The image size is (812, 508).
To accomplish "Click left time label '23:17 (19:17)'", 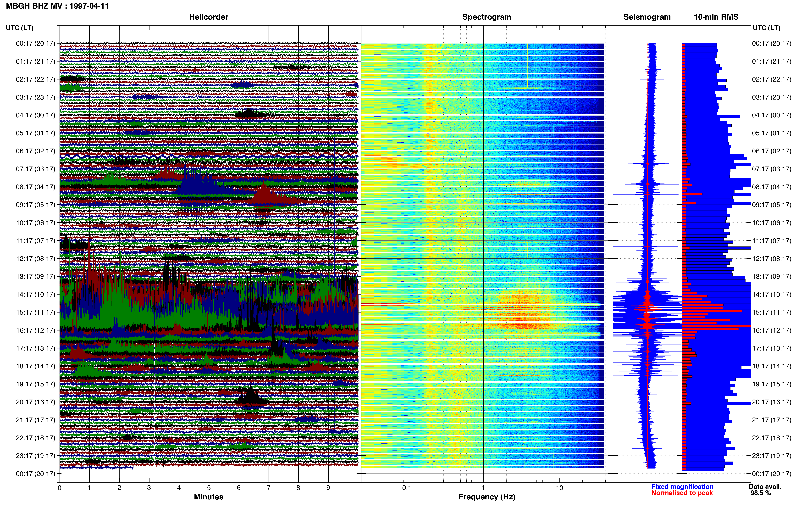I will pyautogui.click(x=36, y=456).
